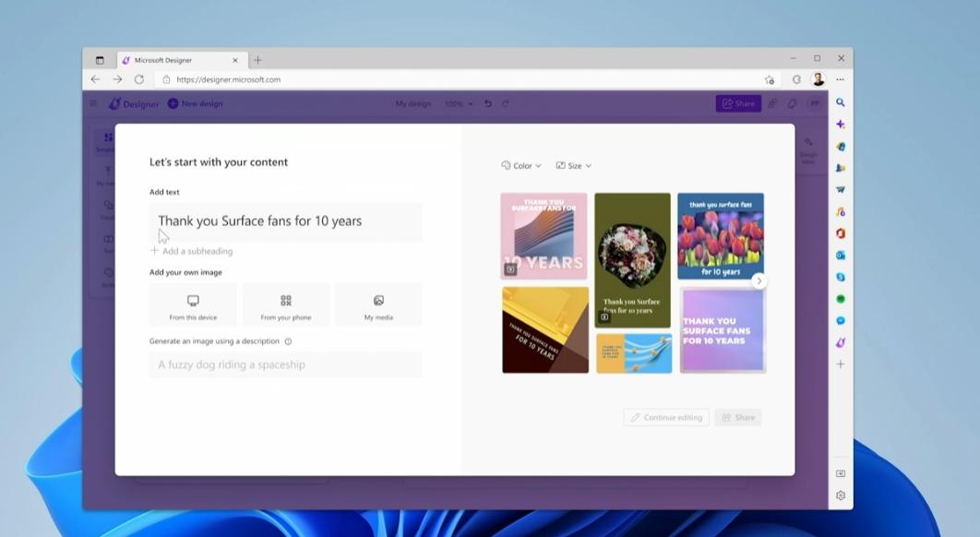Image resolution: width=980 pixels, height=537 pixels.
Task: Click the Continue editing button
Action: [666, 417]
